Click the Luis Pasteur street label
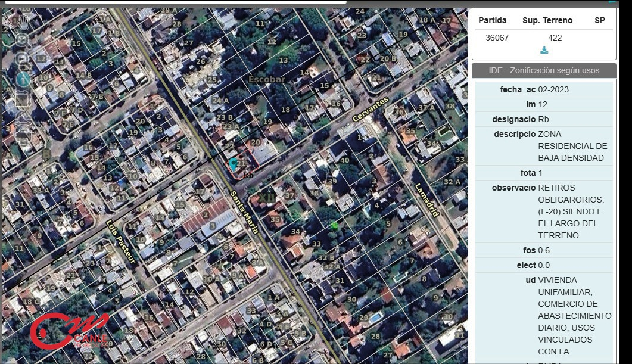632x364 pixels. [121, 241]
